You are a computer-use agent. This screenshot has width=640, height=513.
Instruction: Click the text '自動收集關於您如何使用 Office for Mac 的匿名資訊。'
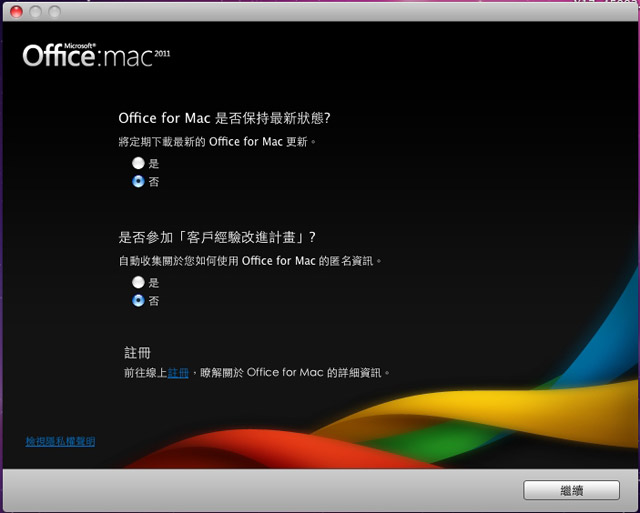[x=250, y=261]
